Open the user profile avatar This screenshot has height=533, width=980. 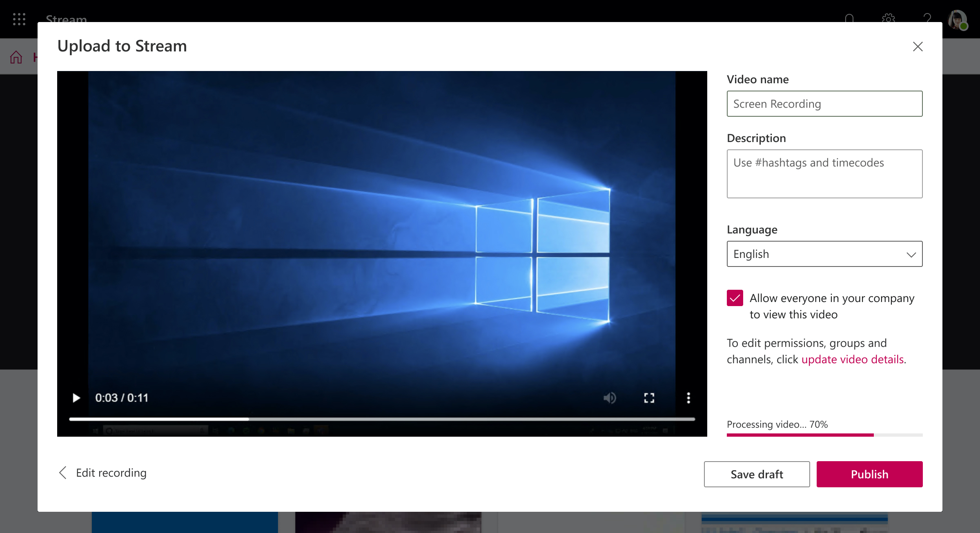tap(958, 20)
